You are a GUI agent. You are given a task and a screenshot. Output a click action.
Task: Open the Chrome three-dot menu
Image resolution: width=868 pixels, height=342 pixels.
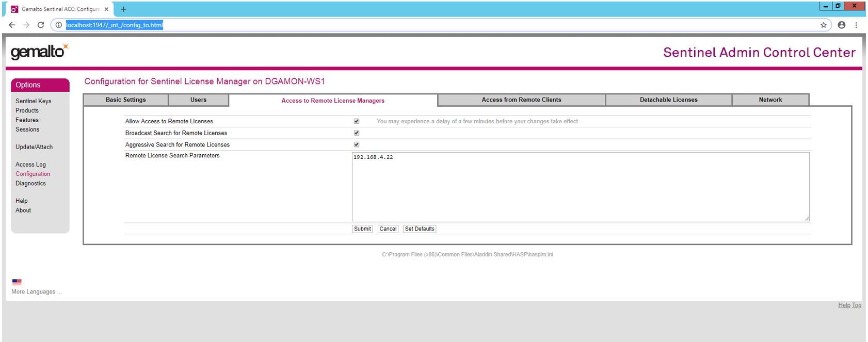[856, 25]
